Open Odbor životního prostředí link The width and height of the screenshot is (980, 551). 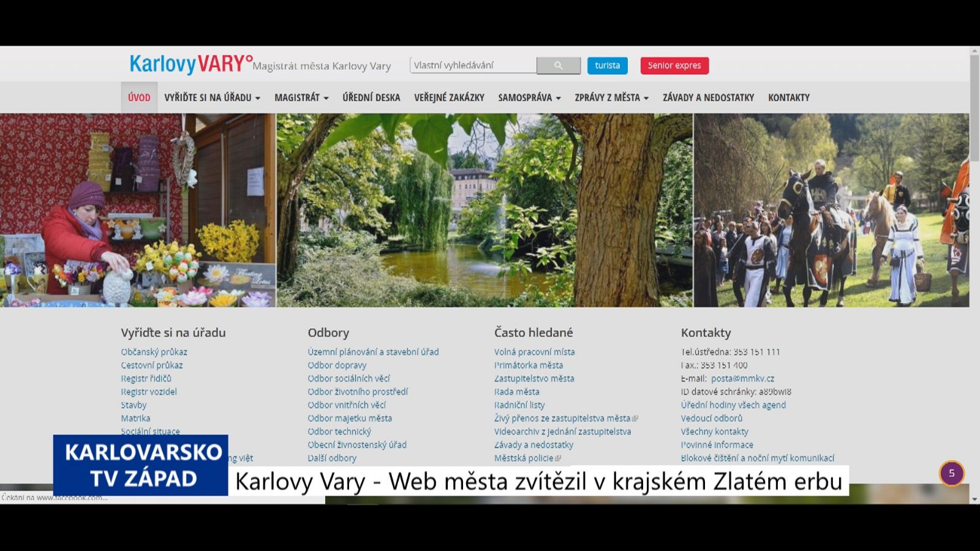click(358, 392)
